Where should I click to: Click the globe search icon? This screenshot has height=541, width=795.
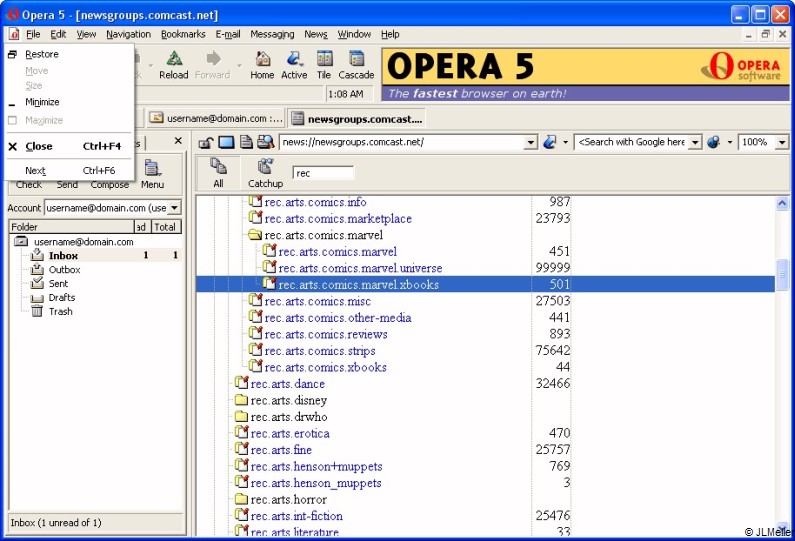coord(714,142)
